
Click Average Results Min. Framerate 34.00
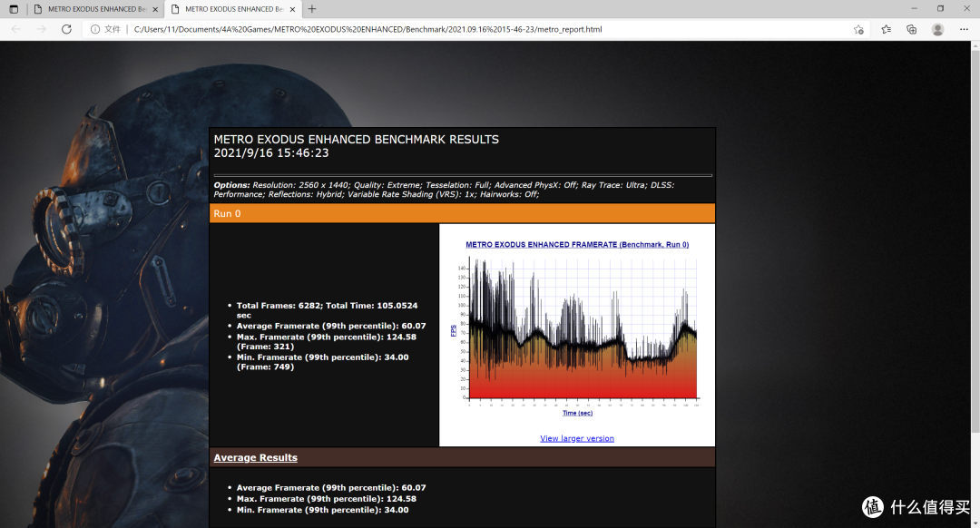click(x=322, y=510)
